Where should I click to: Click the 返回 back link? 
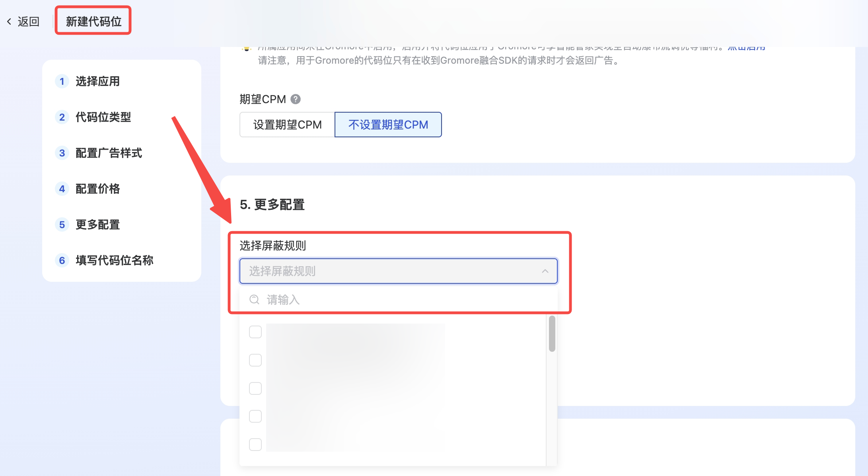coord(28,21)
